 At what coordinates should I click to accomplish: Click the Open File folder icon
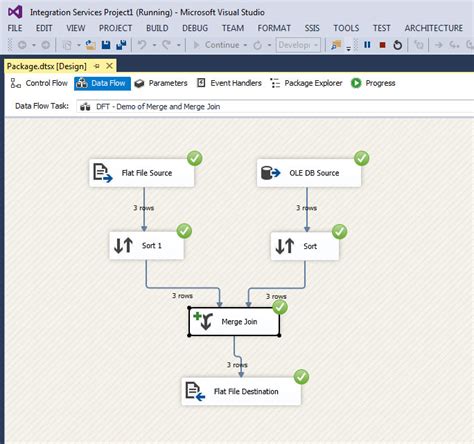tap(90, 45)
